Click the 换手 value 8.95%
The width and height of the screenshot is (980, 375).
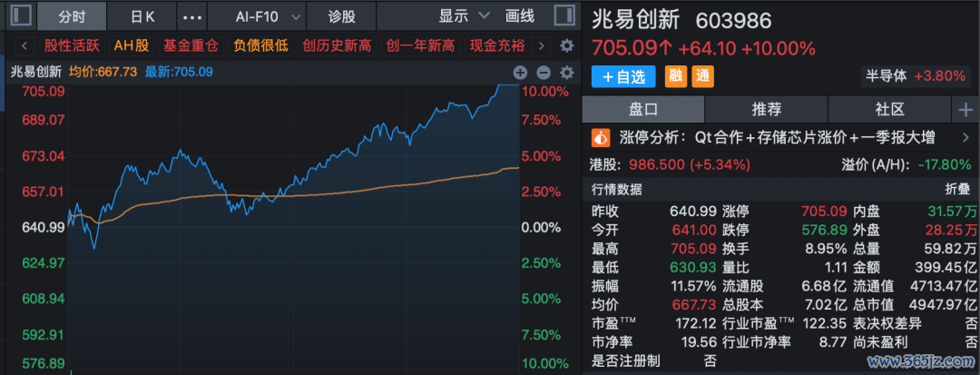(x=826, y=248)
